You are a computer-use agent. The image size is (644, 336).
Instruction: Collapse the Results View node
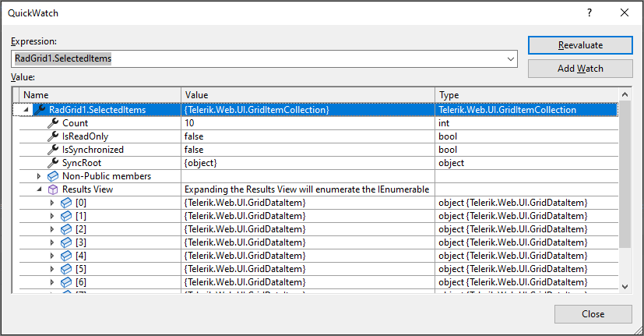tap(40, 189)
